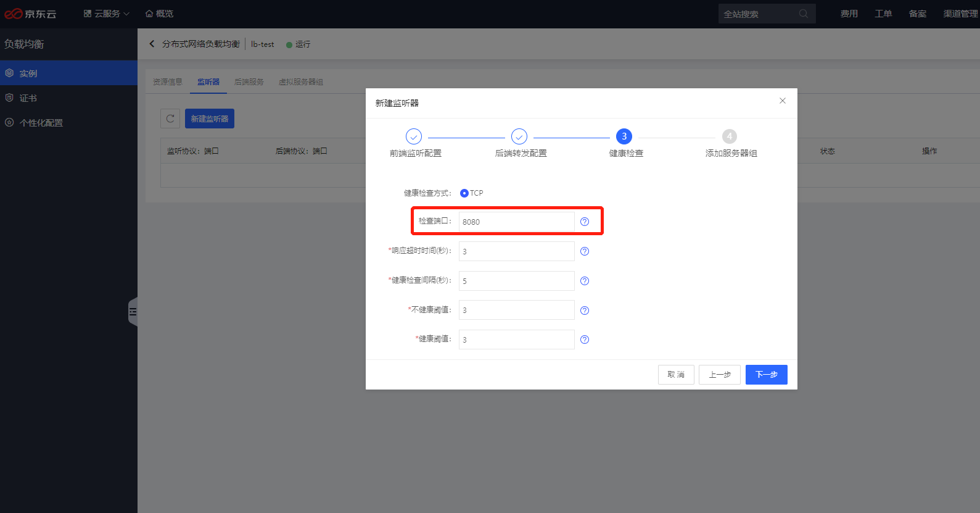Open the 云服务 cloud services dropdown
980x513 pixels.
click(107, 14)
